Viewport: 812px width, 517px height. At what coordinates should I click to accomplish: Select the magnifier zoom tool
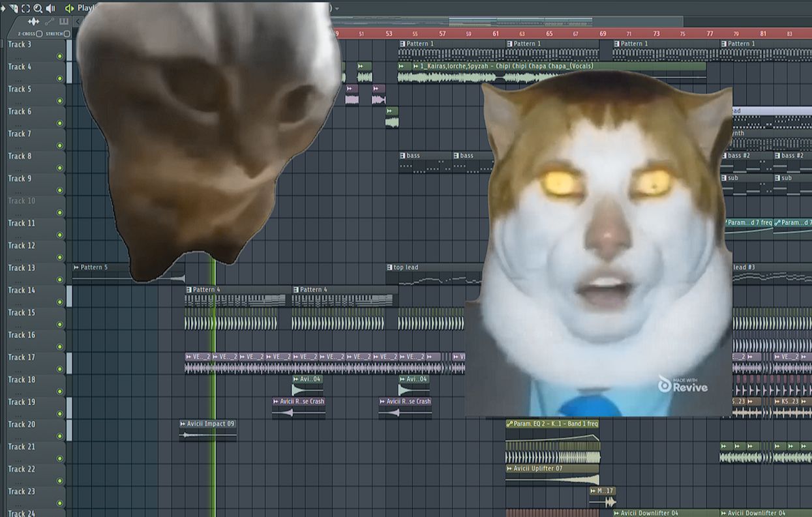pyautogui.click(x=38, y=8)
